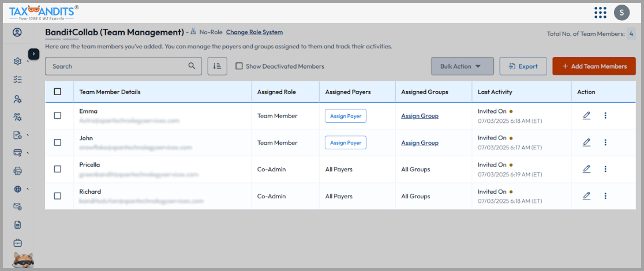Select John's row checkbox
This screenshot has width=644, height=271.
58,142
